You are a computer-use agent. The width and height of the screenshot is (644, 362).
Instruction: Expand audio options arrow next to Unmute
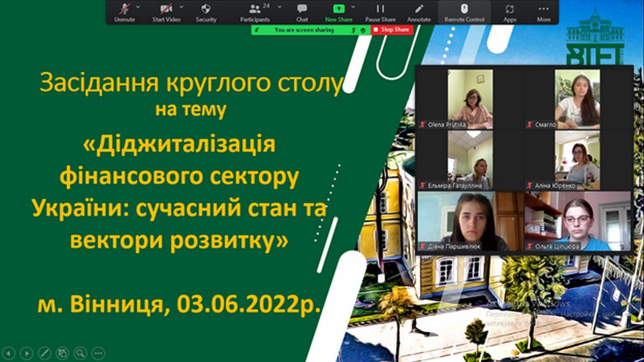click(x=138, y=7)
